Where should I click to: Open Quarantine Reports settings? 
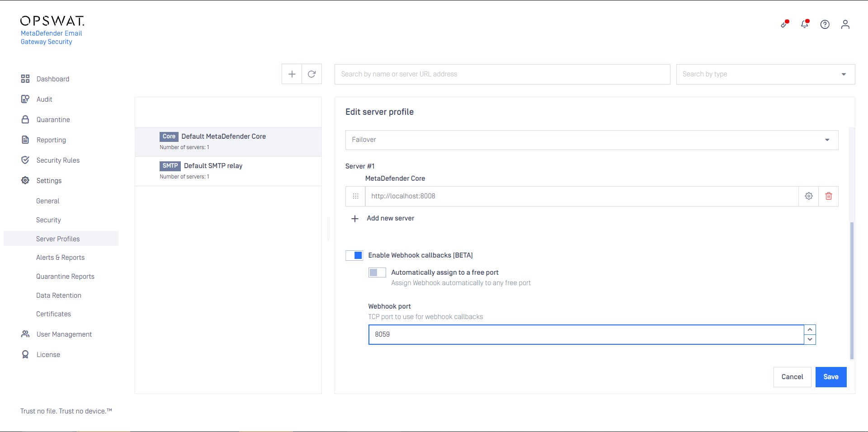(x=65, y=276)
